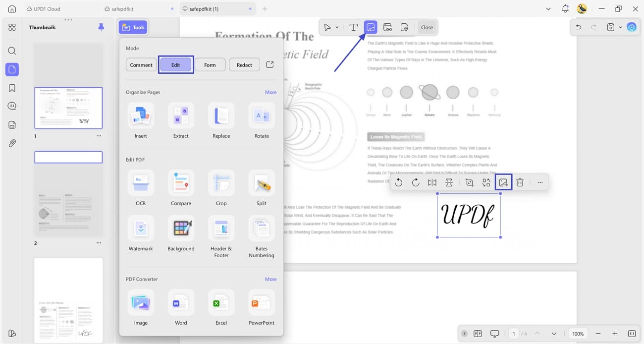Switch to Edit mode
The image size is (644, 344).
tap(176, 65)
